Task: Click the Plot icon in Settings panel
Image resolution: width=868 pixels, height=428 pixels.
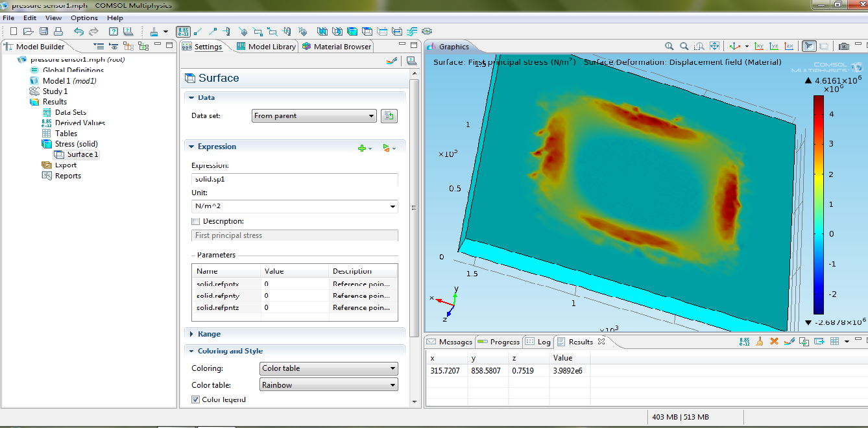Action: [391, 61]
